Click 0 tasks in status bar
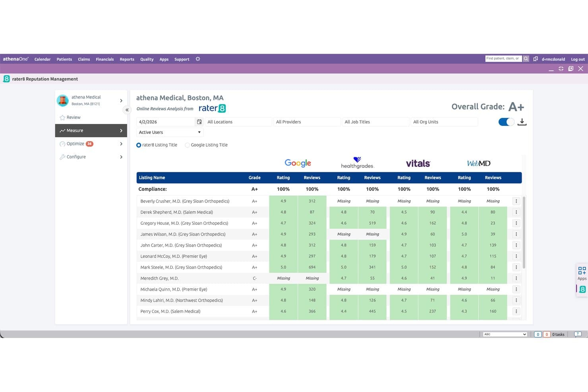Screen dimensions: 588x392 point(558,334)
